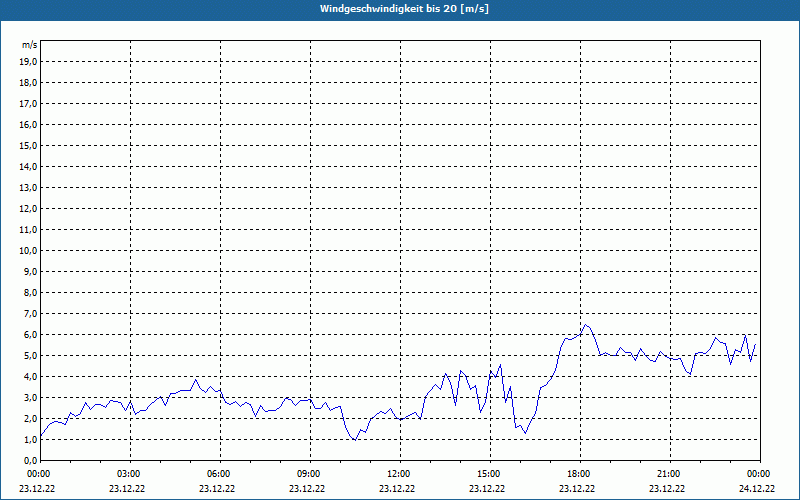Image resolution: width=800 pixels, height=500 pixels.
Task: Select the 12:00 time label
Action: point(400,473)
